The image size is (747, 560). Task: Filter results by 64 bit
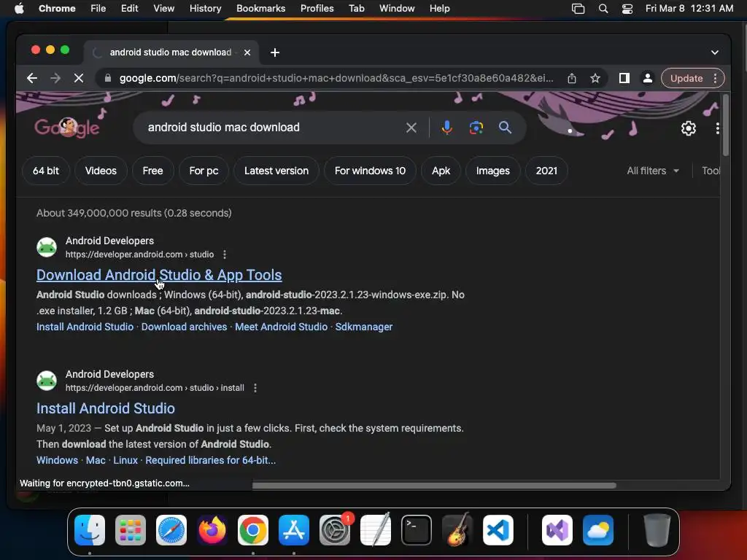point(46,171)
